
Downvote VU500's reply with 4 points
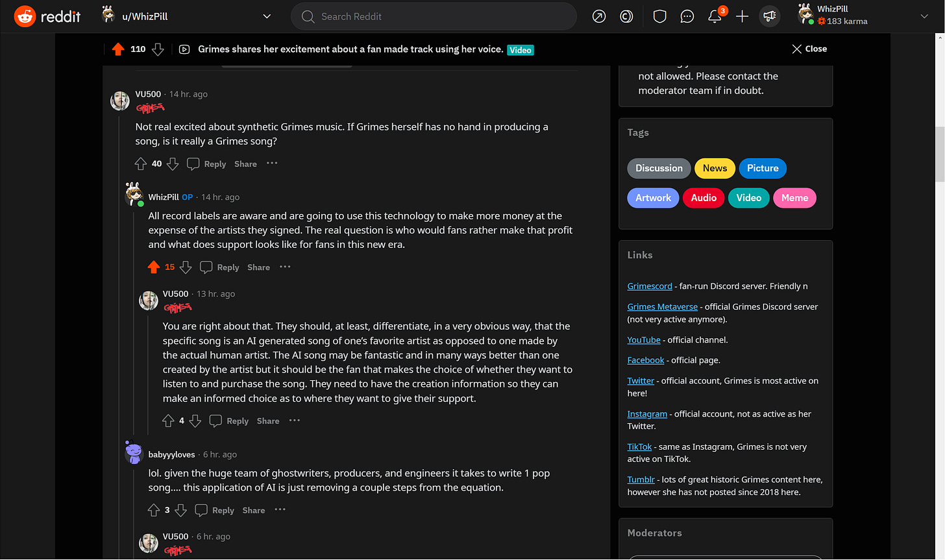[x=195, y=421]
